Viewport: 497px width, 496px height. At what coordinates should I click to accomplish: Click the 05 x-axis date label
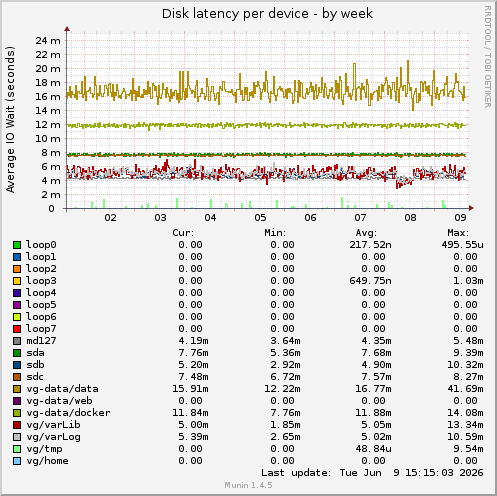tap(260, 218)
